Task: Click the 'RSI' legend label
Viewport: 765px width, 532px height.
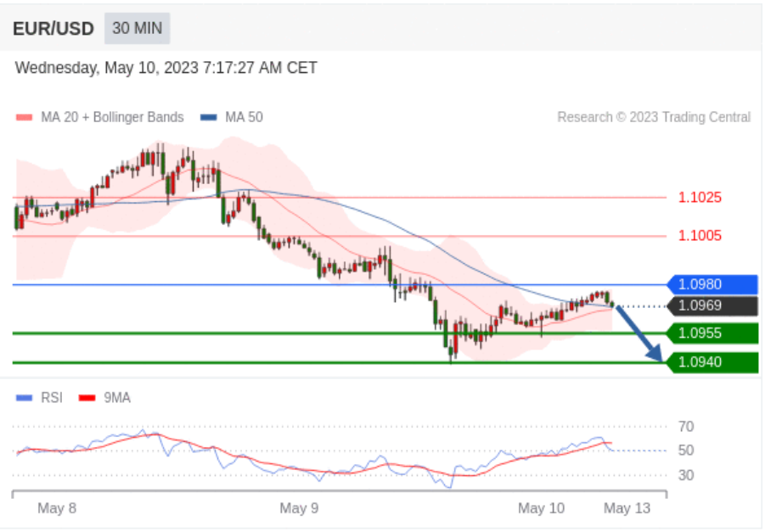Action: coord(52,399)
